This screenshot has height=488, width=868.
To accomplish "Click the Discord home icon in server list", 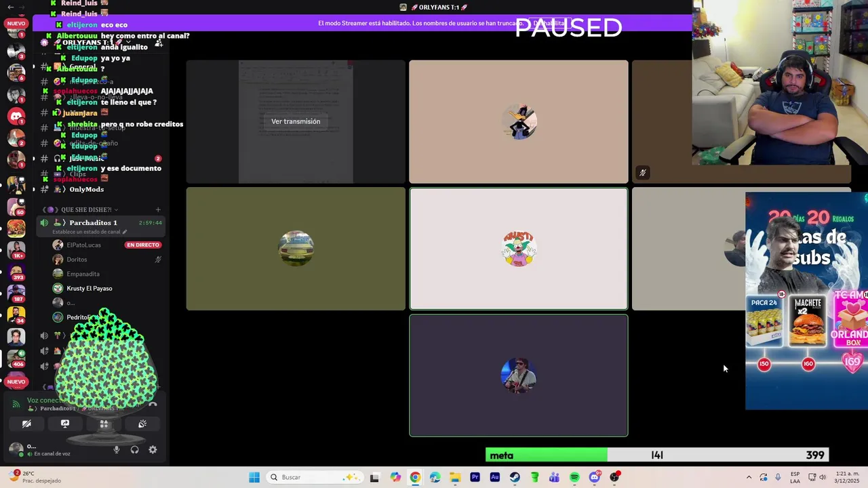I will click(x=16, y=116).
